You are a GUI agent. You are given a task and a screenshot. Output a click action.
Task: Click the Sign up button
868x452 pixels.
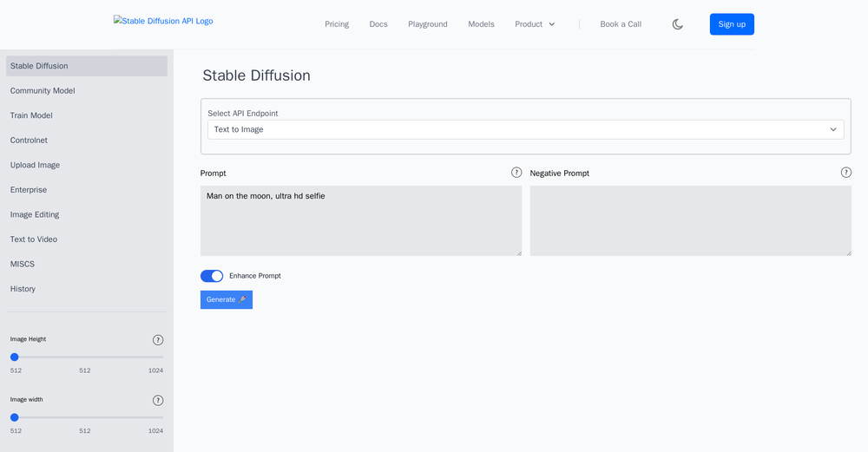732,24
